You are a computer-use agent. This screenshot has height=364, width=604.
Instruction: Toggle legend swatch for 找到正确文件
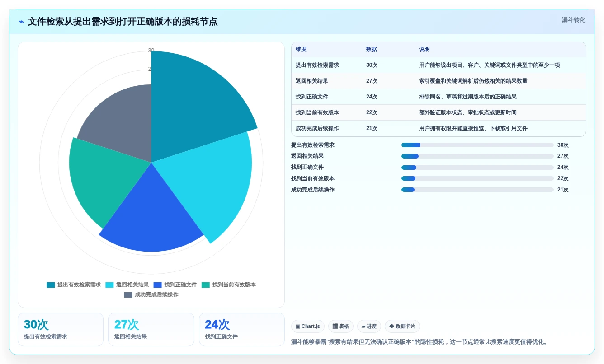(157, 285)
